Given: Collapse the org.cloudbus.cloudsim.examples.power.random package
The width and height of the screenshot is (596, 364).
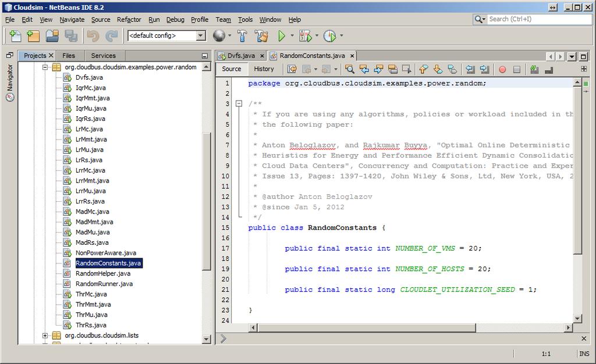Looking at the screenshot, I should (45, 67).
